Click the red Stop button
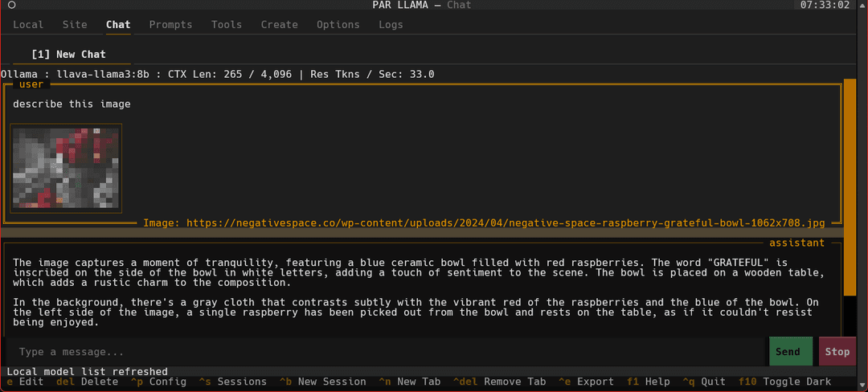 837,352
